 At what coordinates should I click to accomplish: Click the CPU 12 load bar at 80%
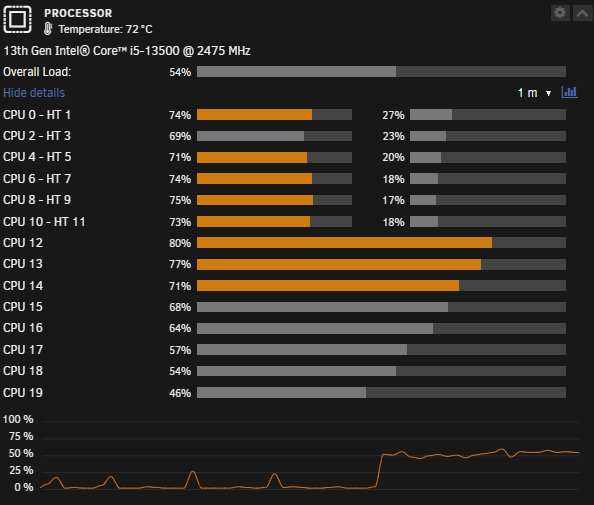point(381,242)
